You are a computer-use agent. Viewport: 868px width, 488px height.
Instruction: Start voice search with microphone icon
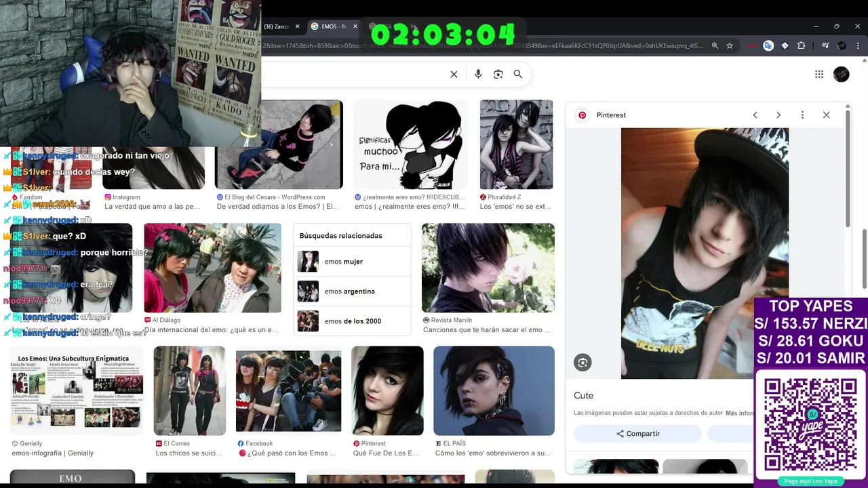[478, 75]
